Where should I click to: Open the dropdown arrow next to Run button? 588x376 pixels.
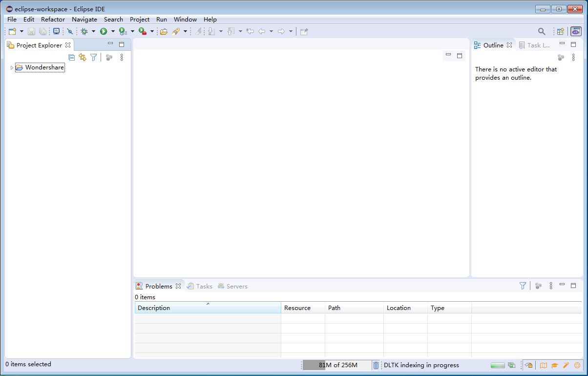point(113,31)
